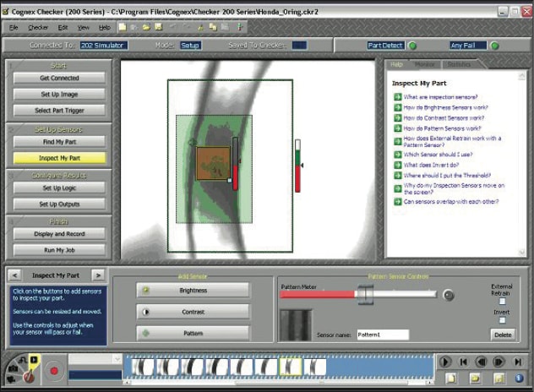Viewport: 534px width, 392px height.
Task: Click the vertical red-green meter right of the search region
Action: coord(297,166)
